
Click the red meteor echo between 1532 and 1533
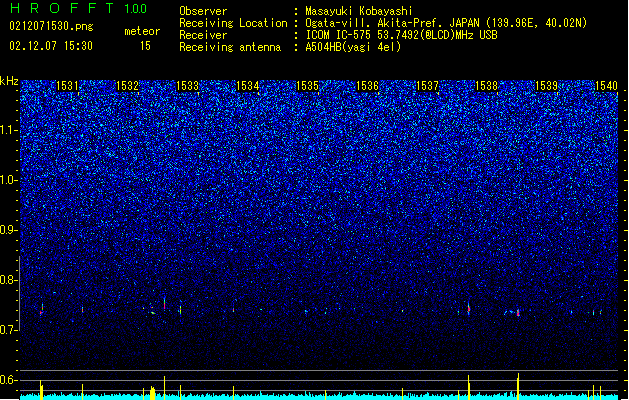click(x=164, y=304)
